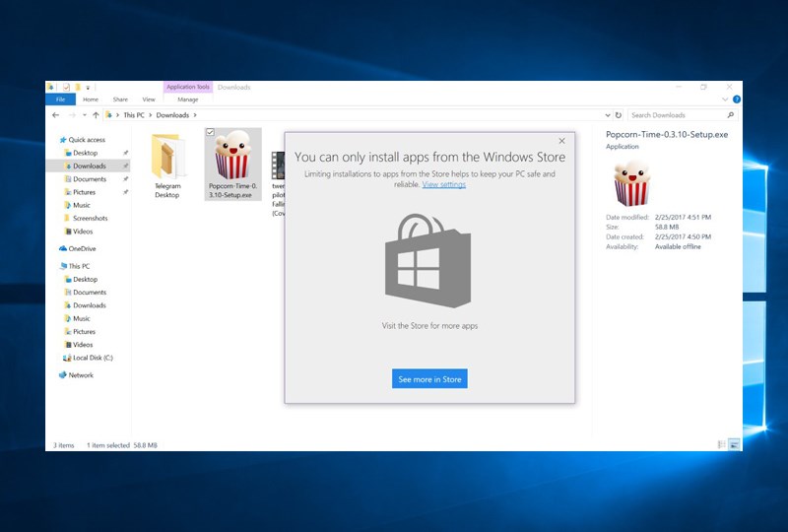Switch to Large icons view in status bar

click(x=734, y=445)
